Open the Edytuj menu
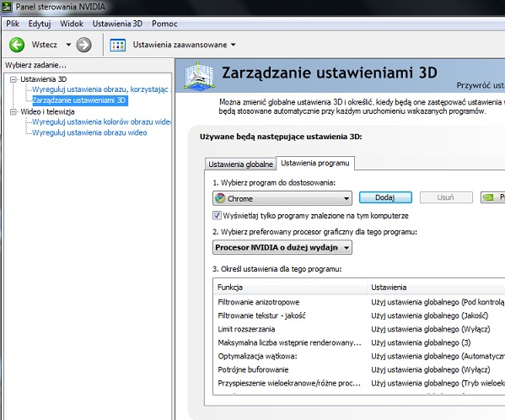 click(x=40, y=24)
